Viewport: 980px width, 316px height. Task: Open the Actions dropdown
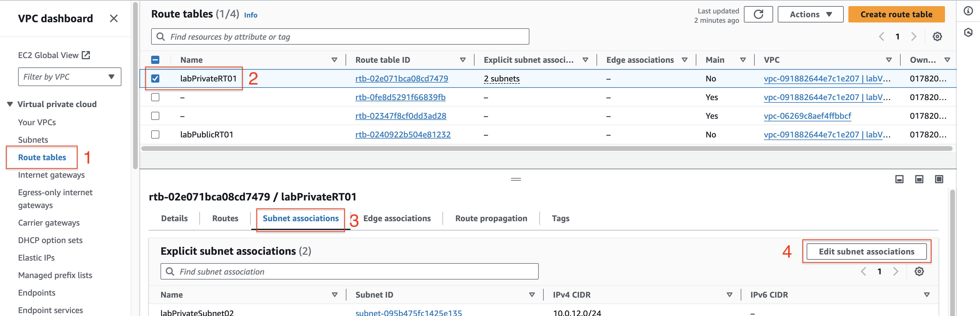pyautogui.click(x=810, y=15)
